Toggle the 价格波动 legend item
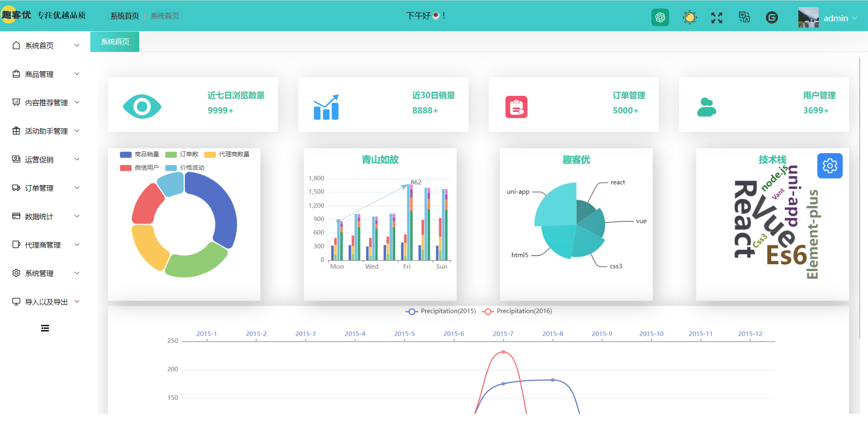 184,168
